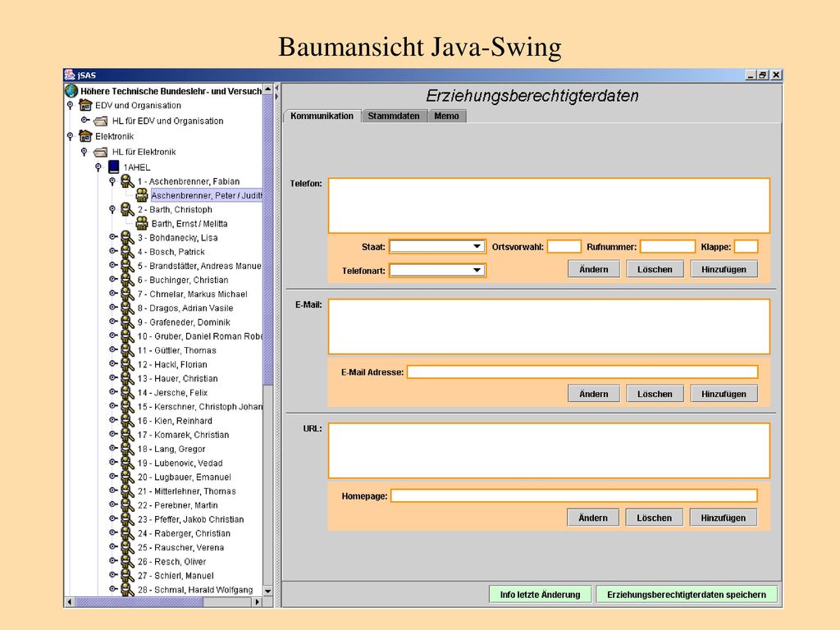The height and width of the screenshot is (630, 840).
Task: Click Löschen in the Telefon section
Action: click(x=655, y=269)
